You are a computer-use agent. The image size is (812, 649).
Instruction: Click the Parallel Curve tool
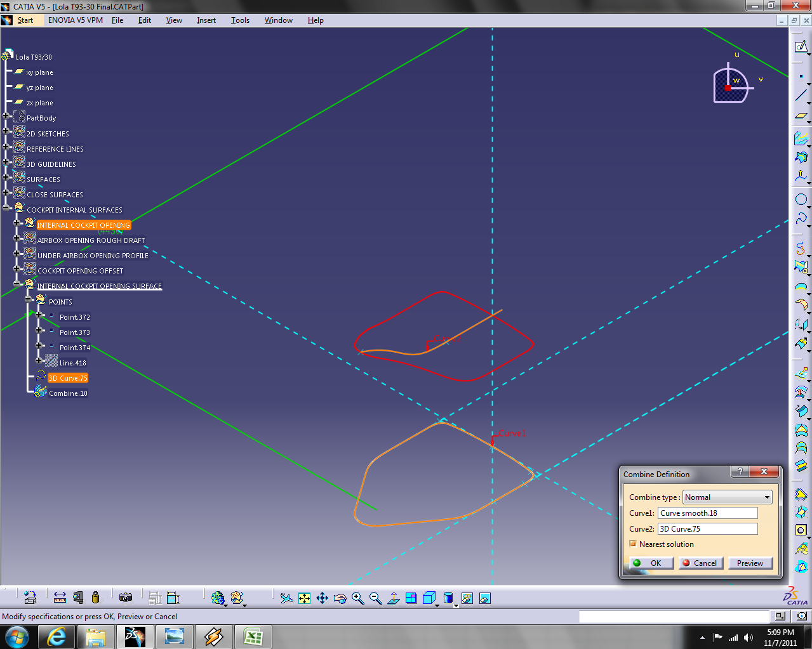(x=801, y=176)
